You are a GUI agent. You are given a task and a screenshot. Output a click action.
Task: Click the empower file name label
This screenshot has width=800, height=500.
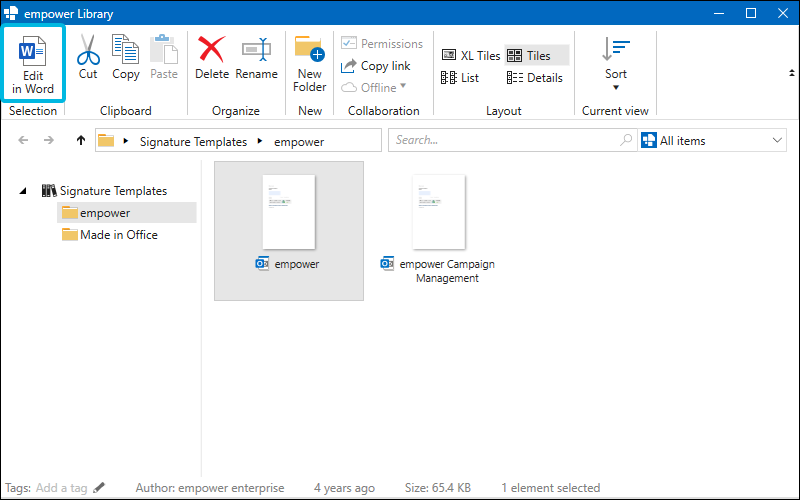tap(296, 264)
